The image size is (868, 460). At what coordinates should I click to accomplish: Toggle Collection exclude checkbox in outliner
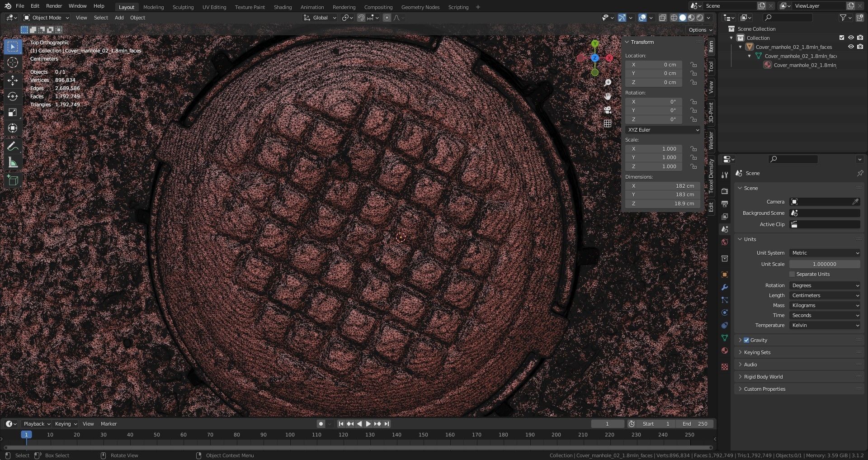click(x=842, y=38)
